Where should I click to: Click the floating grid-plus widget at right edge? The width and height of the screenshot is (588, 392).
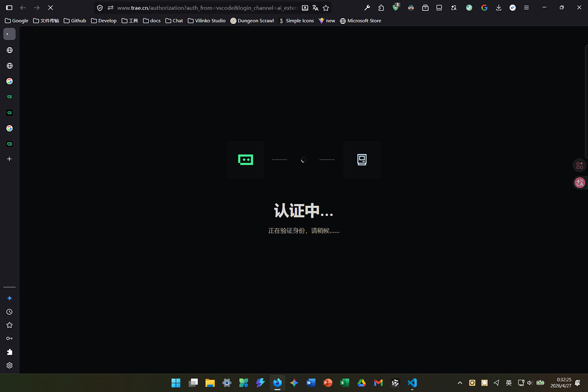pyautogui.click(x=579, y=165)
